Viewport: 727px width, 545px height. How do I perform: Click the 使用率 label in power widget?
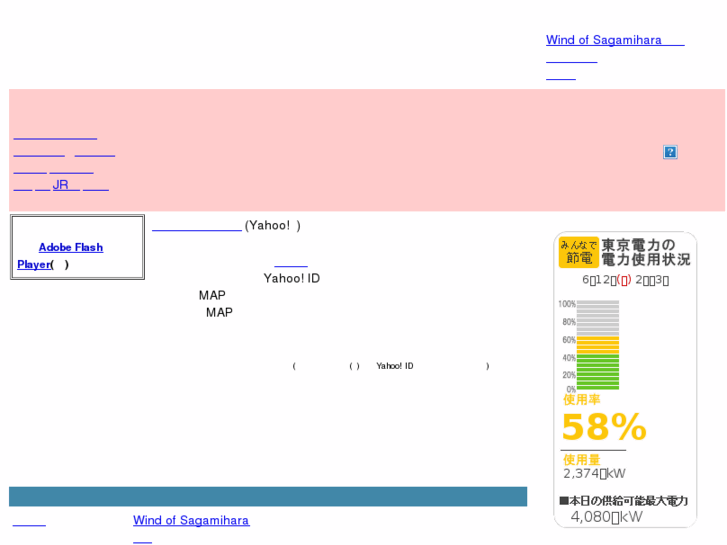tap(581, 399)
